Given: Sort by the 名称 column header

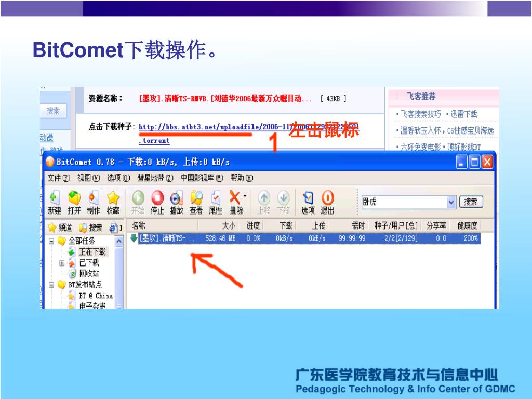Looking at the screenshot, I should pos(164,225).
